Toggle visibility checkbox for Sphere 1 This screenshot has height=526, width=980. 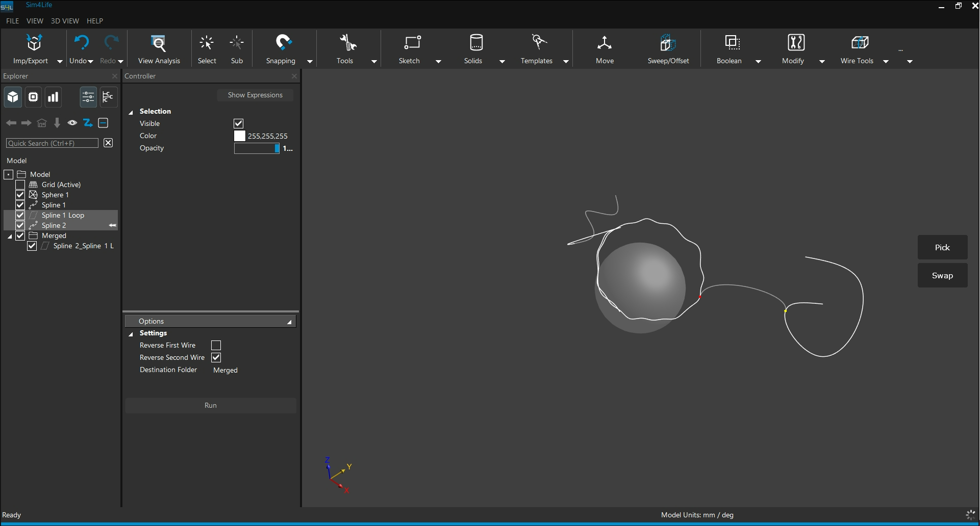click(x=20, y=195)
